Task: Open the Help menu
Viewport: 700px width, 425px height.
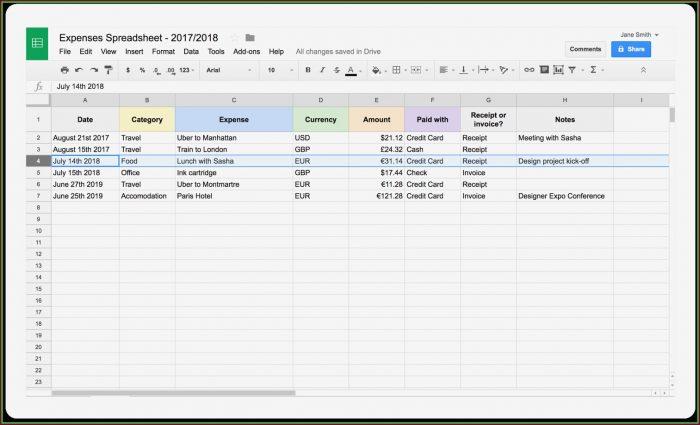Action: click(276, 52)
